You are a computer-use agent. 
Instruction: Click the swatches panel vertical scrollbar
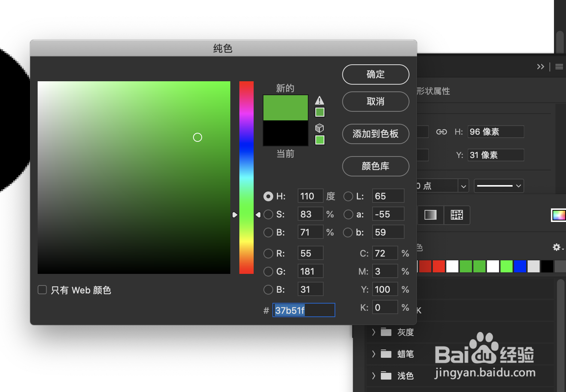coord(561,335)
